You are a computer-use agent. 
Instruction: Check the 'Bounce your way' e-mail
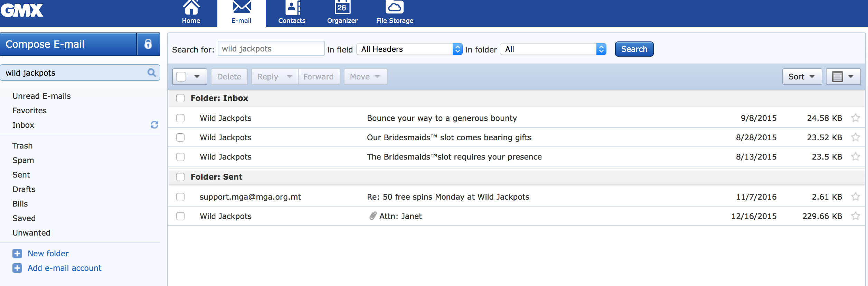[180, 118]
